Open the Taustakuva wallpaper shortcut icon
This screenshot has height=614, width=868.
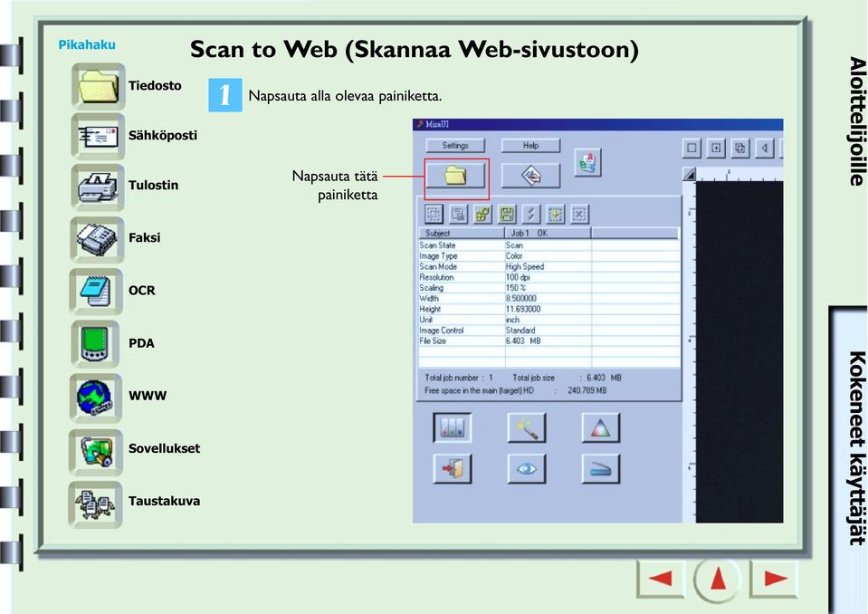point(95,504)
